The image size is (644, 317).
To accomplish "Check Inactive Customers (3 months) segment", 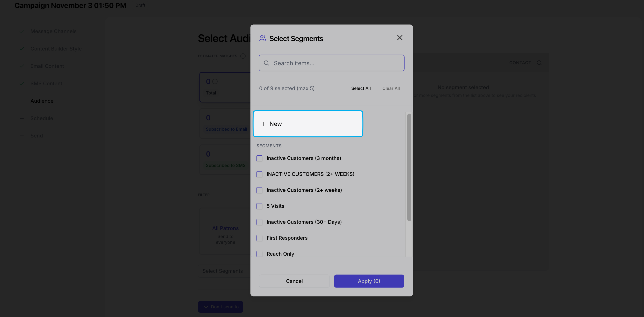I will (259, 158).
